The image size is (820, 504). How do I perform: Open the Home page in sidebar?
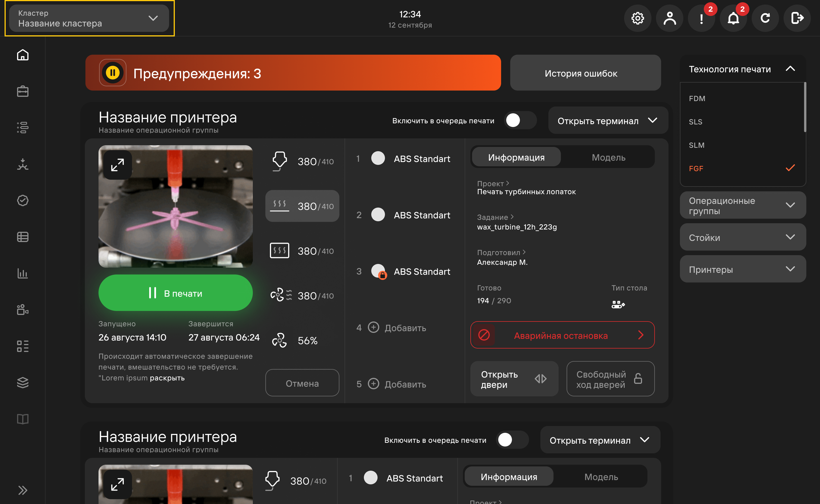[x=23, y=55]
